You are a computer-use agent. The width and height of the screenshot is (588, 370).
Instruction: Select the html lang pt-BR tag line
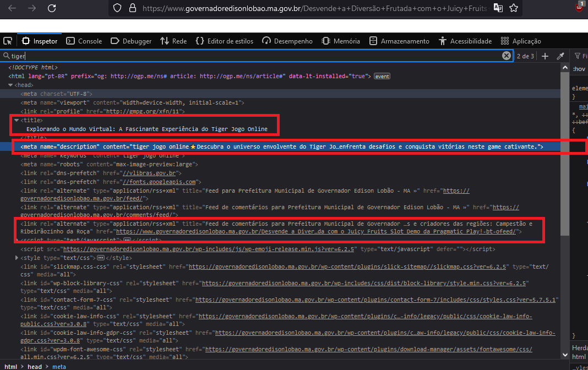coord(190,76)
